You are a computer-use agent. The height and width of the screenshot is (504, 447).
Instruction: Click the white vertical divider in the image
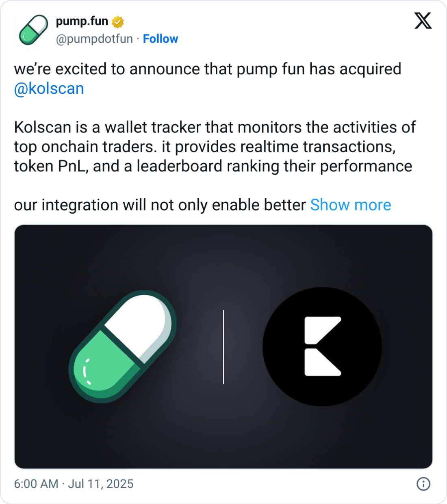pos(223,346)
